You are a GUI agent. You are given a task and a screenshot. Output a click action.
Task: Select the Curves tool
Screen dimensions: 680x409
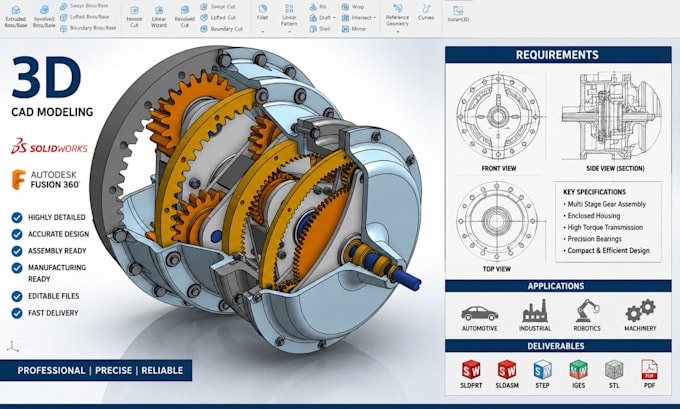click(426, 12)
